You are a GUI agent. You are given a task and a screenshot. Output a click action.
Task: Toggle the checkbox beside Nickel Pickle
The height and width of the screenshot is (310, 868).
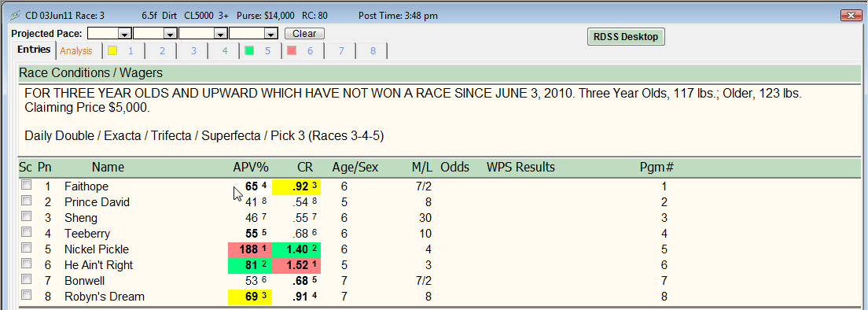click(x=26, y=248)
